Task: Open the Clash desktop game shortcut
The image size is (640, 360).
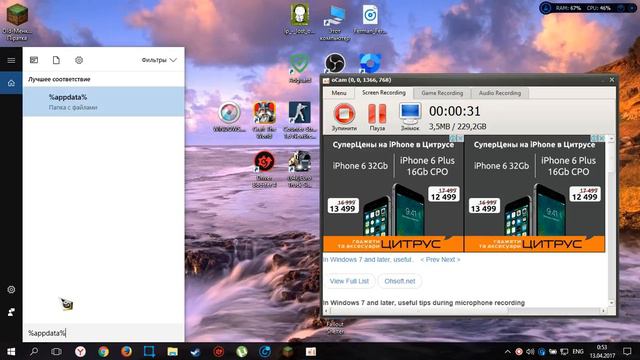Action: click(264, 120)
